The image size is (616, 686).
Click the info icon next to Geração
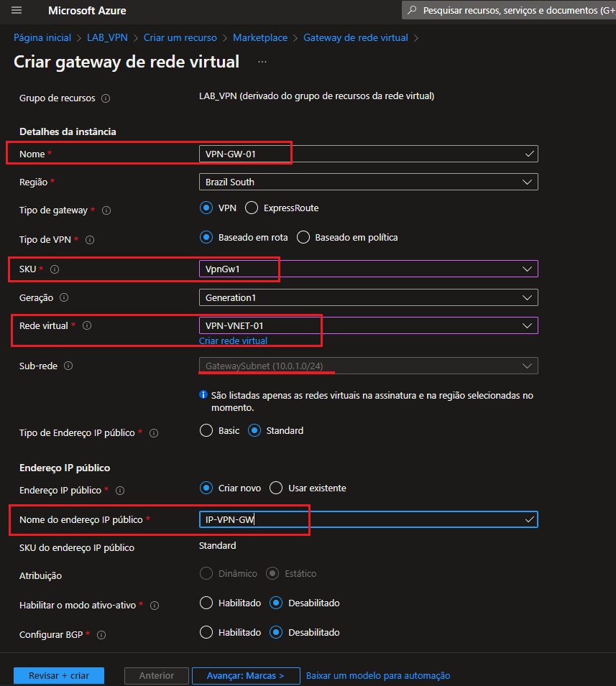coord(64,297)
